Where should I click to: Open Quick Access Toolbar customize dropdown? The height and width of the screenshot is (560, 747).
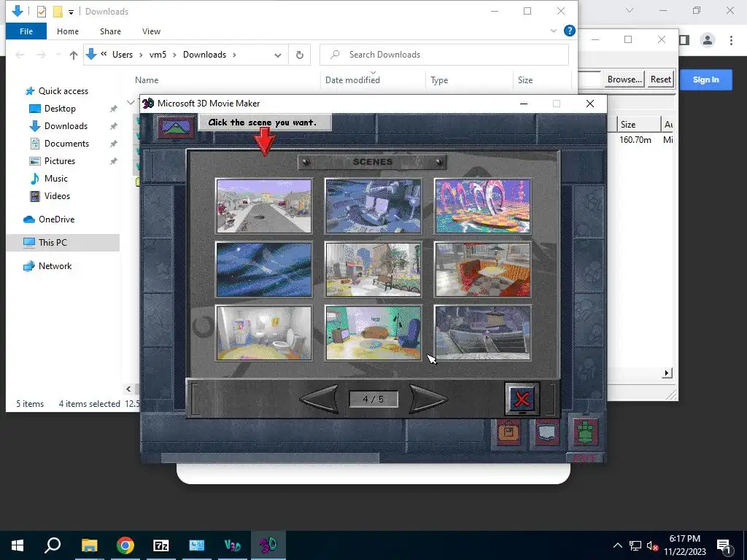[x=71, y=12]
